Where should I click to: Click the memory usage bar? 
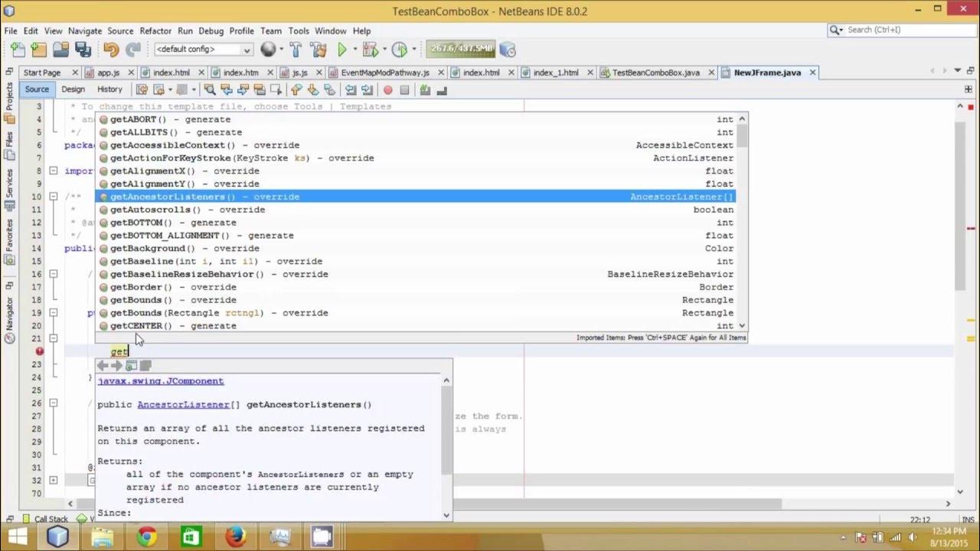click(x=460, y=49)
